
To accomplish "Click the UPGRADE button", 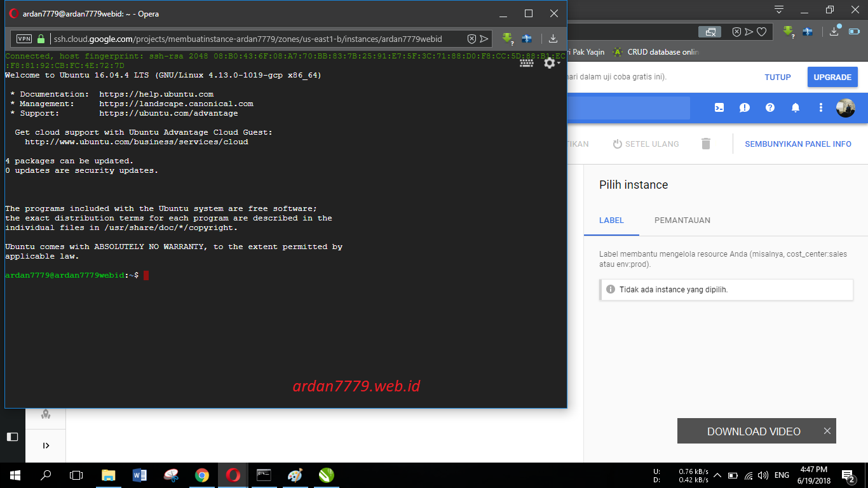I will pyautogui.click(x=832, y=76).
